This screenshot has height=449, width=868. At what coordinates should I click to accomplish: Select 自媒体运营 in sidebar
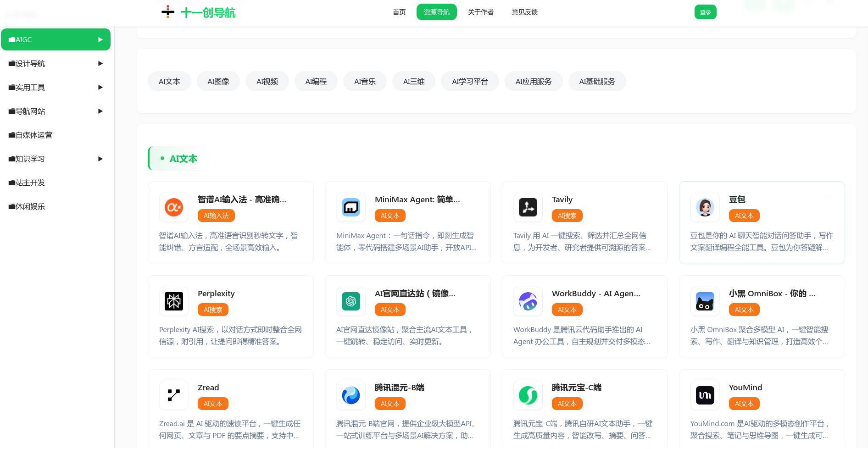(x=56, y=135)
